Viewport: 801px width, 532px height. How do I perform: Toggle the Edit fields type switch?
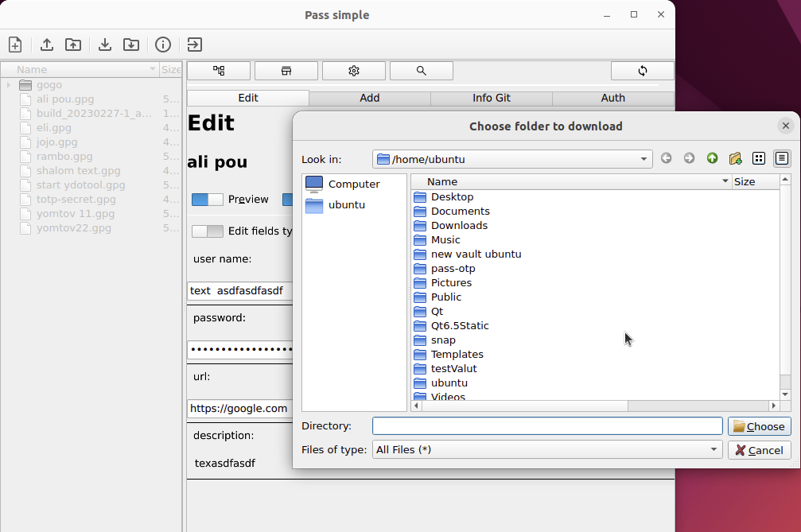[208, 231]
